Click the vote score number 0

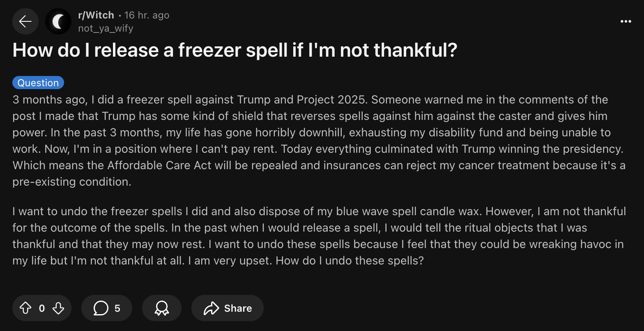coord(41,308)
